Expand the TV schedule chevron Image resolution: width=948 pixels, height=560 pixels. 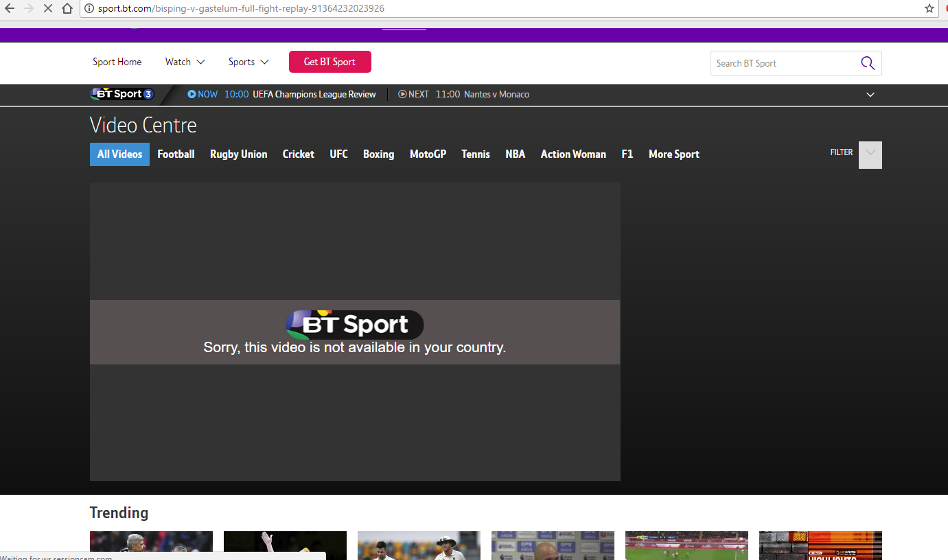[x=870, y=95]
